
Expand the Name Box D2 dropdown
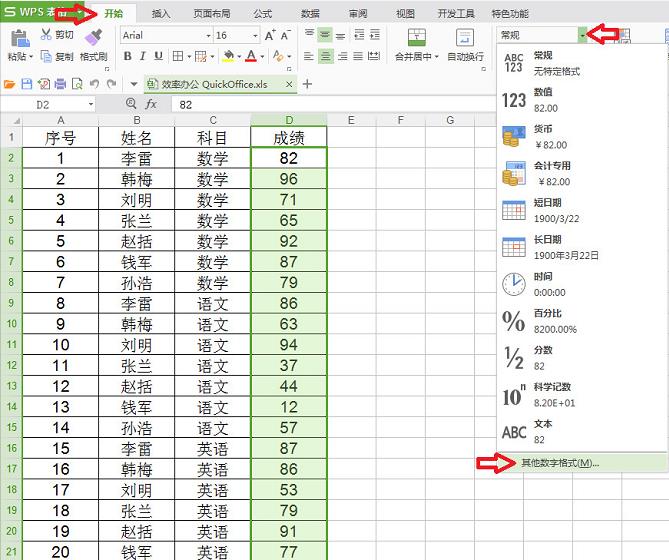pos(91,104)
